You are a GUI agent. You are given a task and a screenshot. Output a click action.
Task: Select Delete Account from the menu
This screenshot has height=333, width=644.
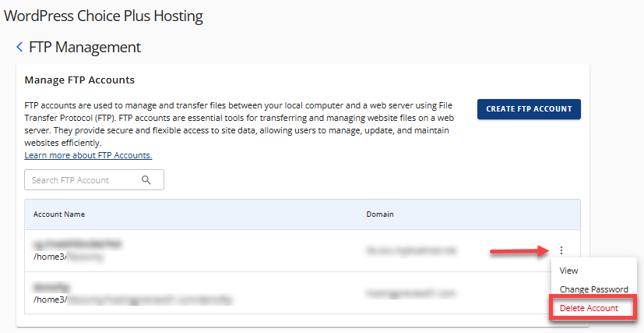coord(589,308)
